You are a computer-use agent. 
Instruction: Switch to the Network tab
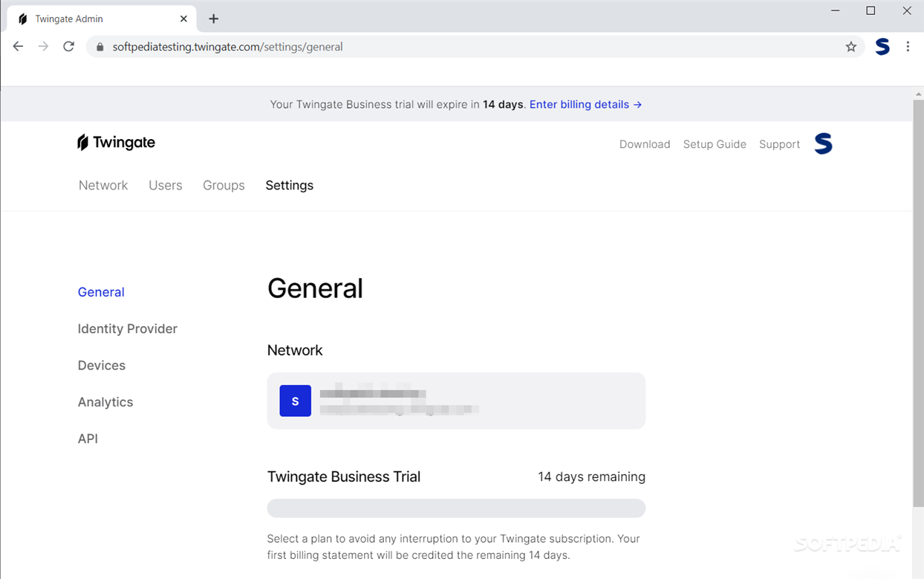[103, 185]
